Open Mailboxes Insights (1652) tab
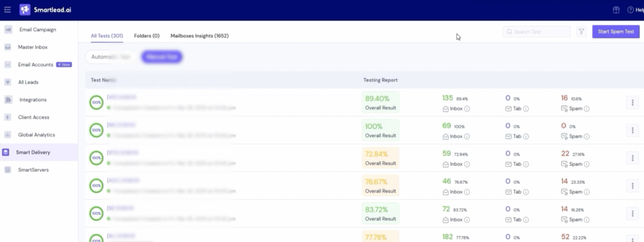 [199, 36]
